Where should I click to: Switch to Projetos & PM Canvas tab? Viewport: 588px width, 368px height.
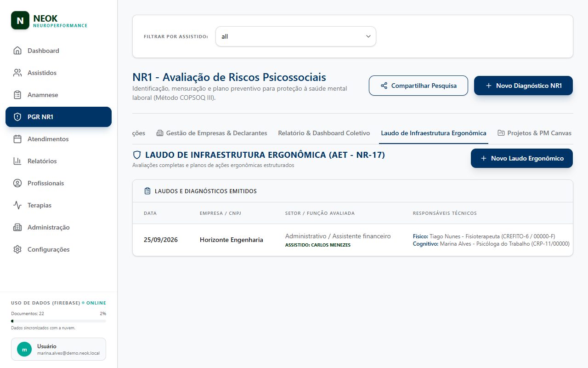point(535,133)
